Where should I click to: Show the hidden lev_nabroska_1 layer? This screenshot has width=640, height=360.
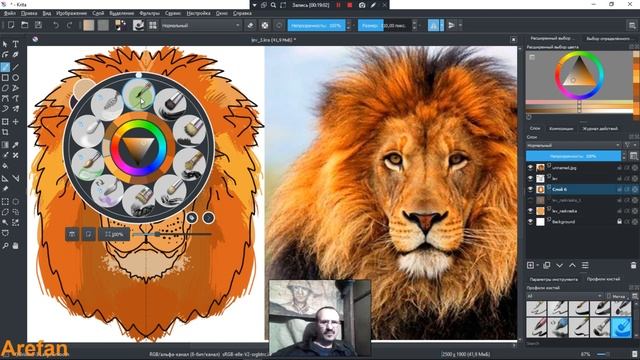point(530,200)
